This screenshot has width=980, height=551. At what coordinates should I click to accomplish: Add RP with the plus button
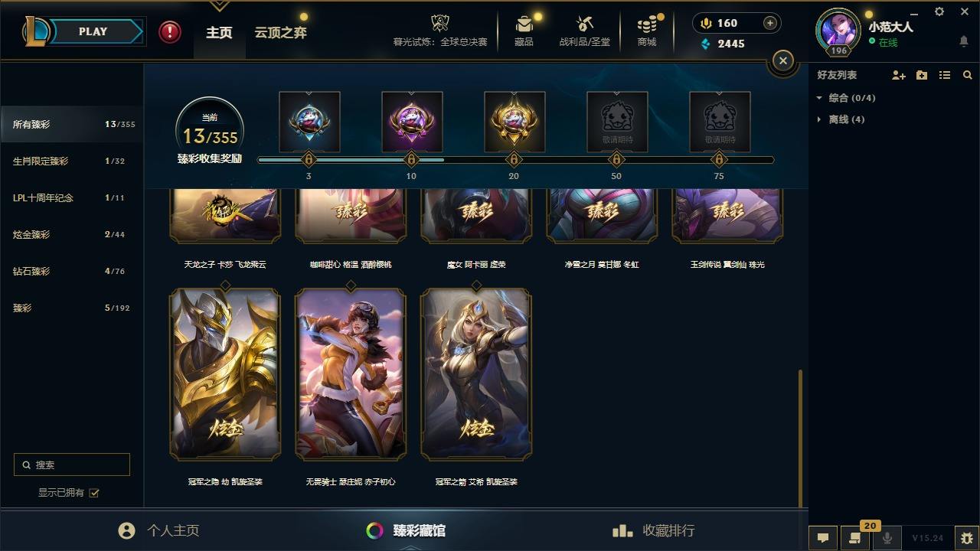(770, 23)
